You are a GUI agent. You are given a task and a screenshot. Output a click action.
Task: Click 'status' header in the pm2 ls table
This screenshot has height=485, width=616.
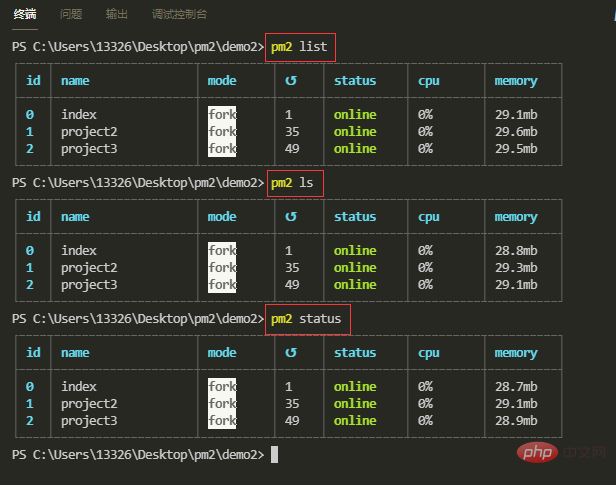355,216
